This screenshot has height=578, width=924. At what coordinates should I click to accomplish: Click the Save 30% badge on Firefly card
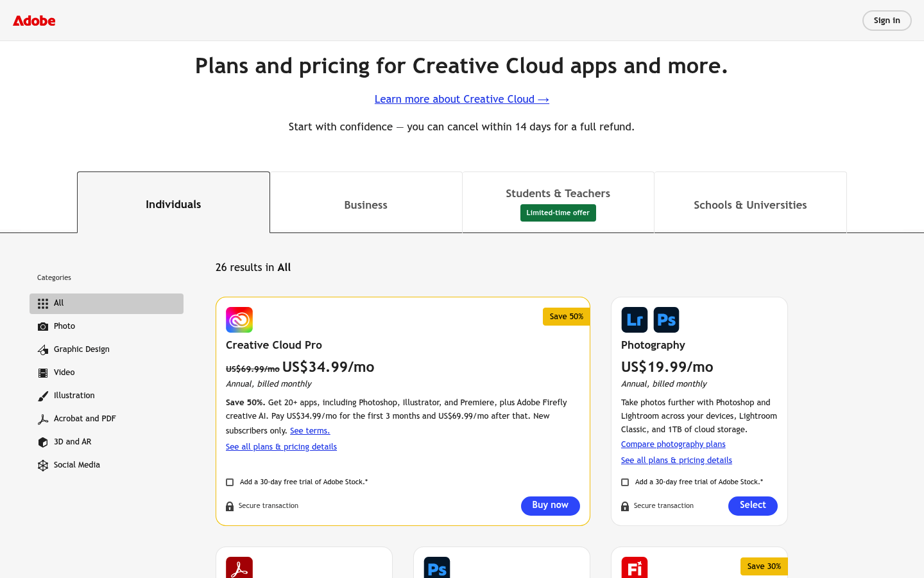[x=764, y=566]
